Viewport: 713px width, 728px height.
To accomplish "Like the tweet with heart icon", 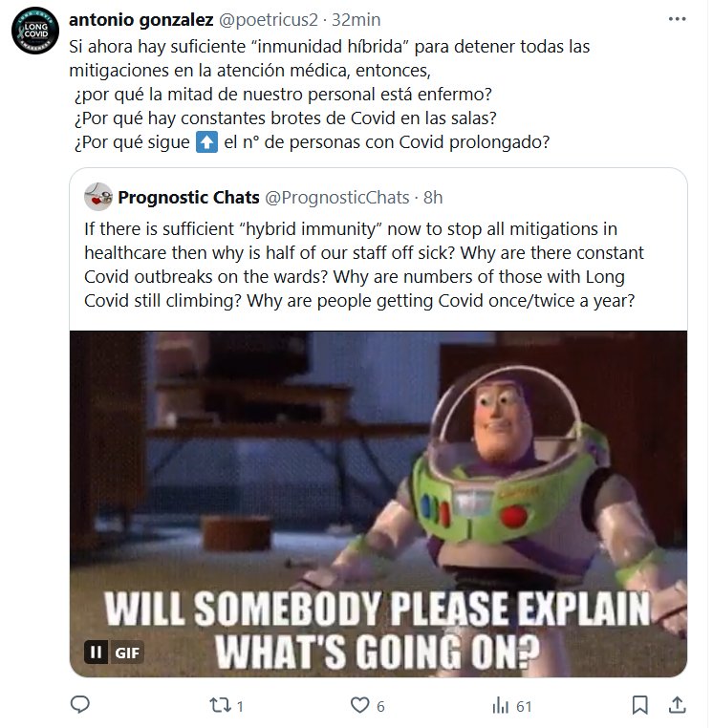I will pyautogui.click(x=360, y=705).
